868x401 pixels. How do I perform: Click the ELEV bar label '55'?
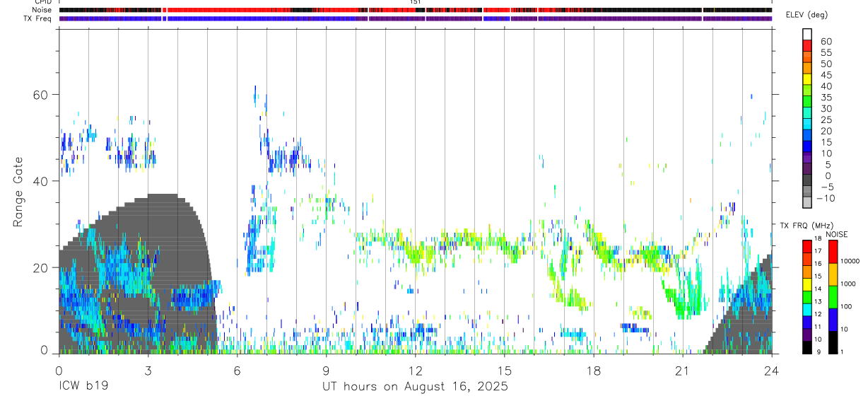point(825,53)
